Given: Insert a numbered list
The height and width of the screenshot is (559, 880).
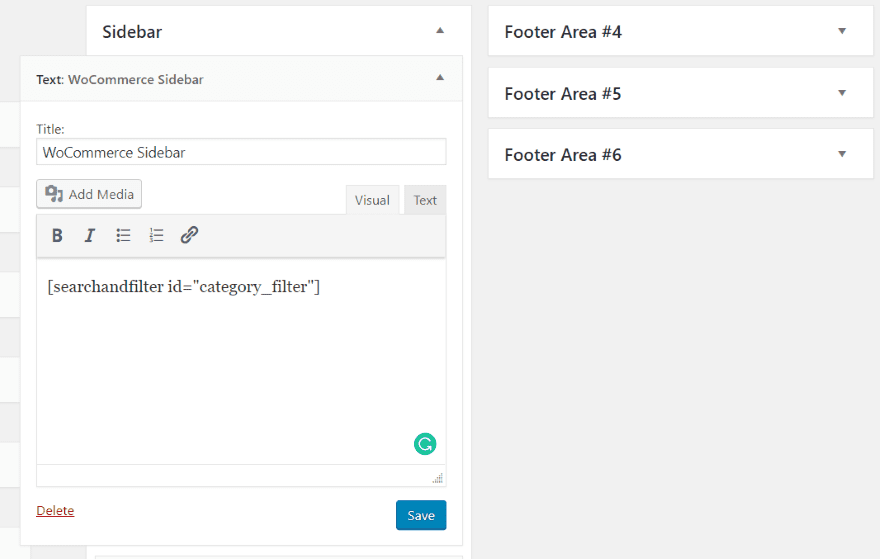Looking at the screenshot, I should (156, 236).
